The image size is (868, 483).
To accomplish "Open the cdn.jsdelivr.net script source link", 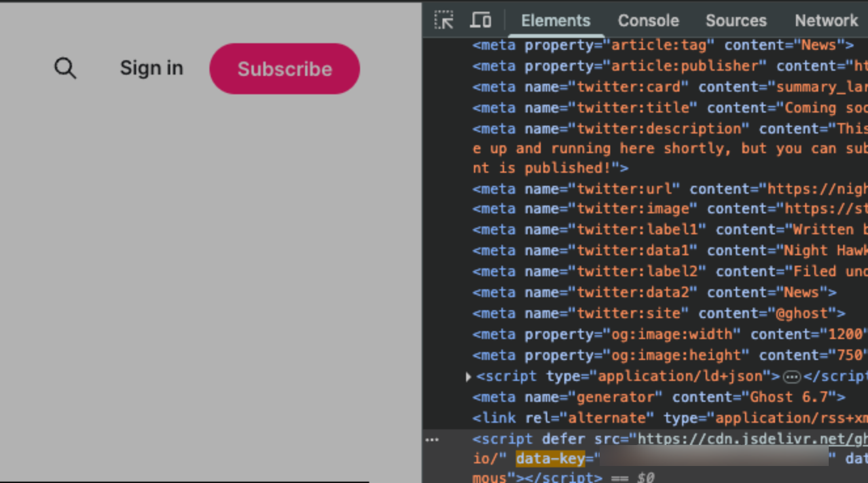I will click(x=751, y=438).
